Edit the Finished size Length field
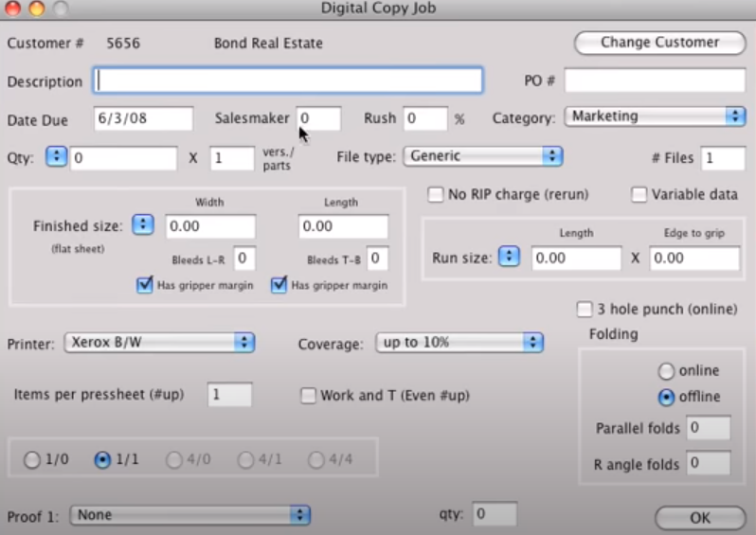756x535 pixels. click(343, 226)
